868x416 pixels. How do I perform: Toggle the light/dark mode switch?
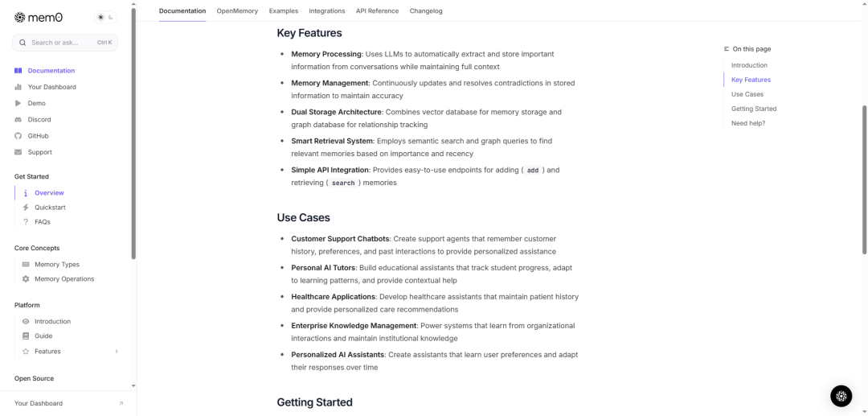coord(106,18)
